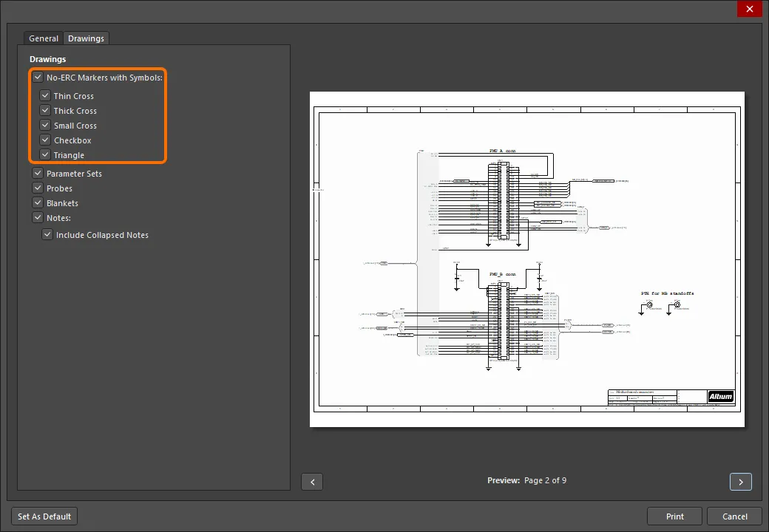The height and width of the screenshot is (532, 769).
Task: Click the Altium logo in the title block
Action: click(x=720, y=396)
